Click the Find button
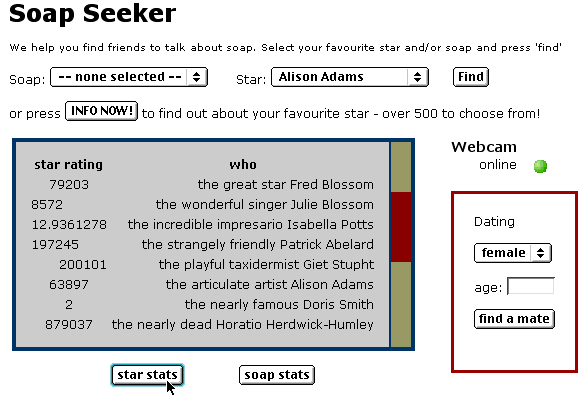The height and width of the screenshot is (398, 588). tap(471, 77)
